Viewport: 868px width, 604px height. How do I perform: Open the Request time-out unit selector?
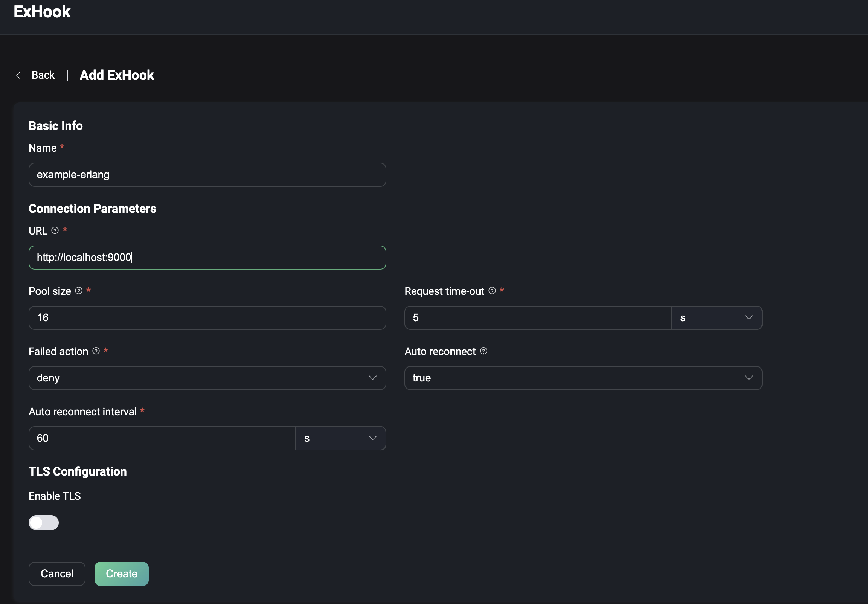716,318
